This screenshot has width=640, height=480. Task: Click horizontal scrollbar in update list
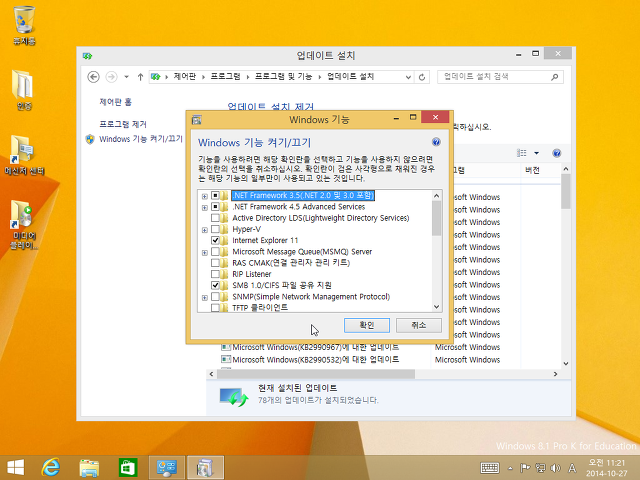(x=315, y=374)
